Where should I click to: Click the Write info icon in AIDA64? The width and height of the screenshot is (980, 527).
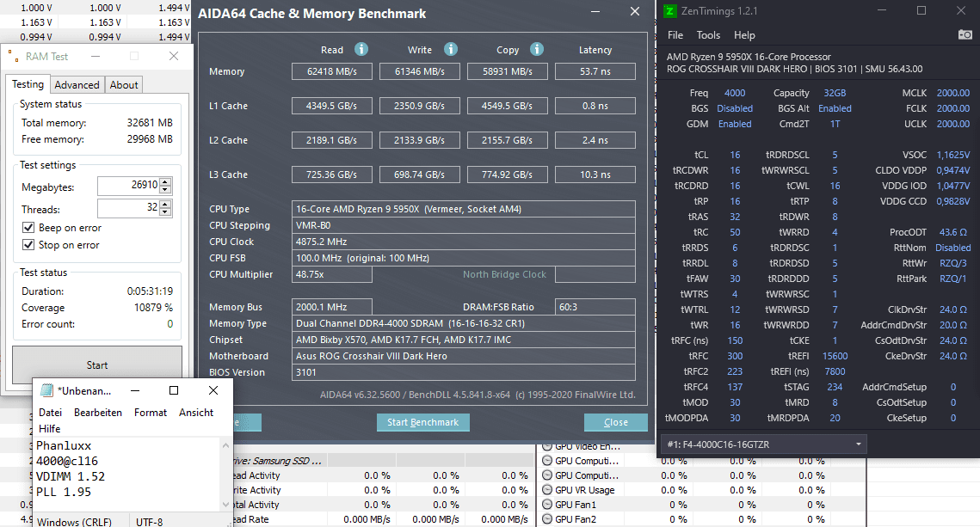point(451,49)
